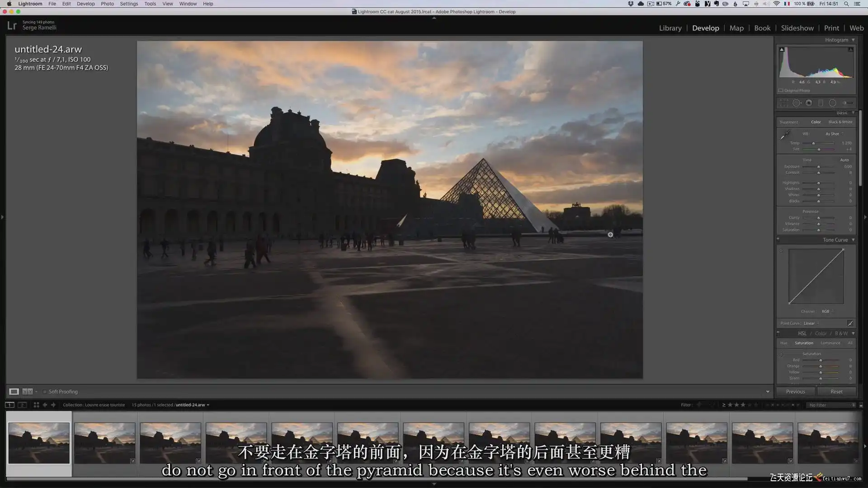
Task: Select main window display 1 icon
Action: [9, 405]
